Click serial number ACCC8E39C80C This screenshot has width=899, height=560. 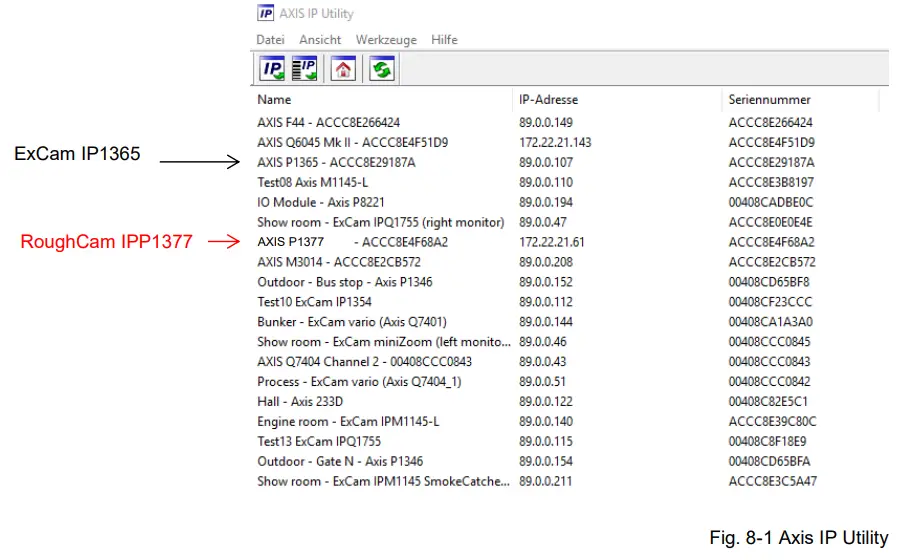(x=772, y=422)
